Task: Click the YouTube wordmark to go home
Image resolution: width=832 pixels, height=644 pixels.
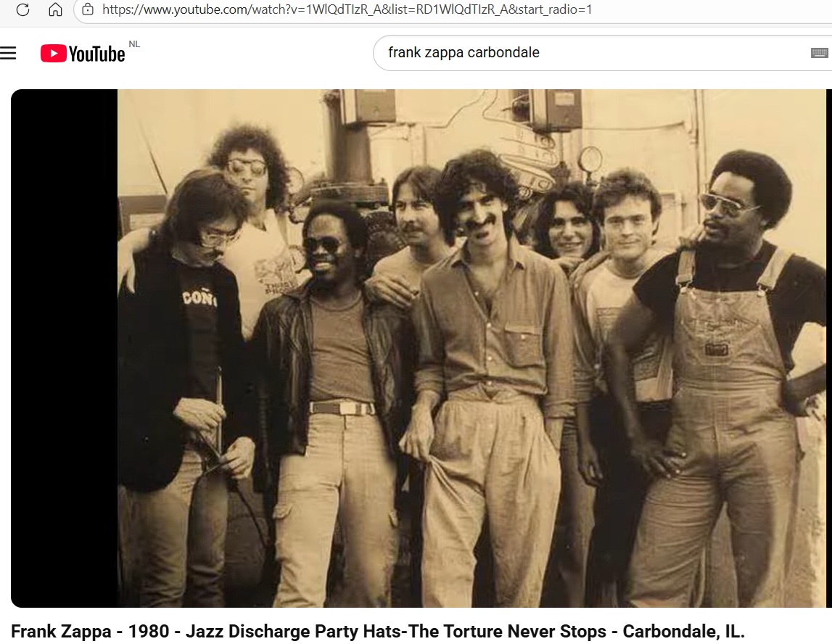Action: [96, 54]
